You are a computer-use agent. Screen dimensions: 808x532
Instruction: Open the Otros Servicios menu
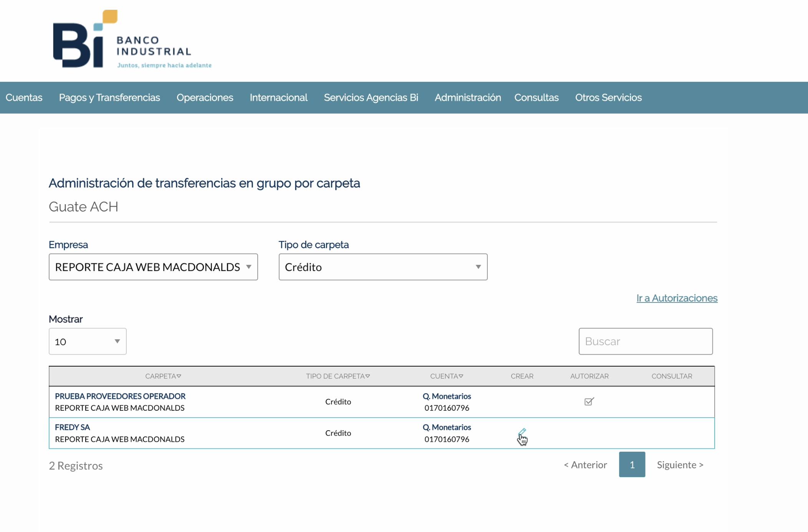608,97
